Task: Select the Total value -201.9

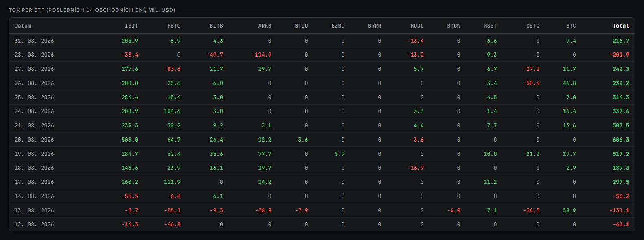Action: tap(619, 55)
